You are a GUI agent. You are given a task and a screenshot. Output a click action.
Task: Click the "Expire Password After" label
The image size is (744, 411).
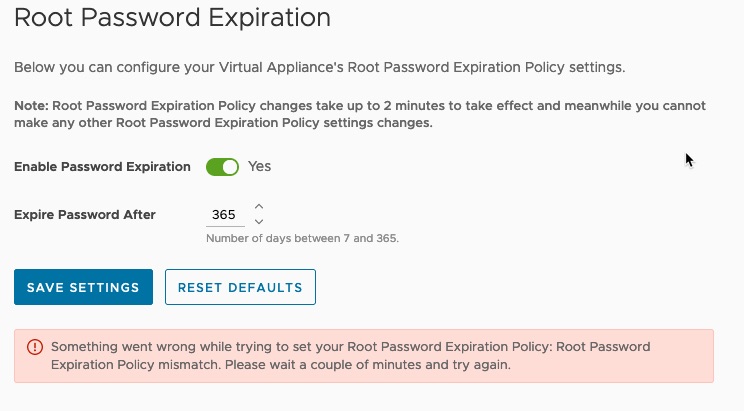[x=85, y=215]
